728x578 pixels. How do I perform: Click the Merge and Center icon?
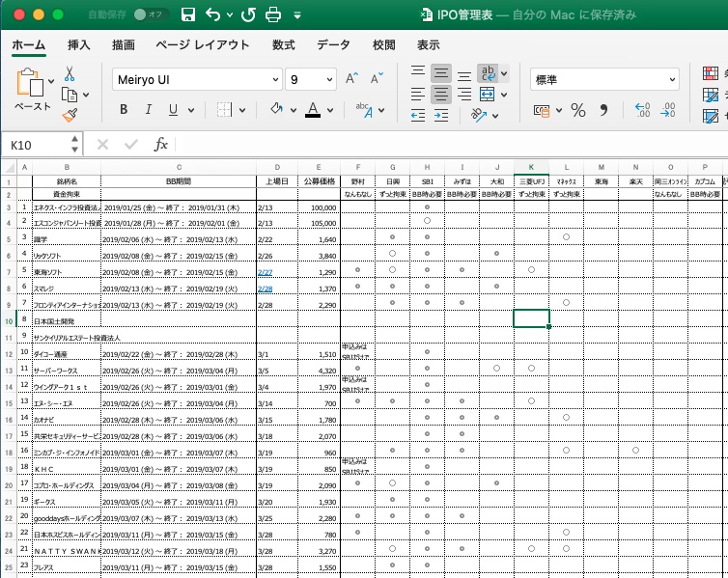coord(487,95)
